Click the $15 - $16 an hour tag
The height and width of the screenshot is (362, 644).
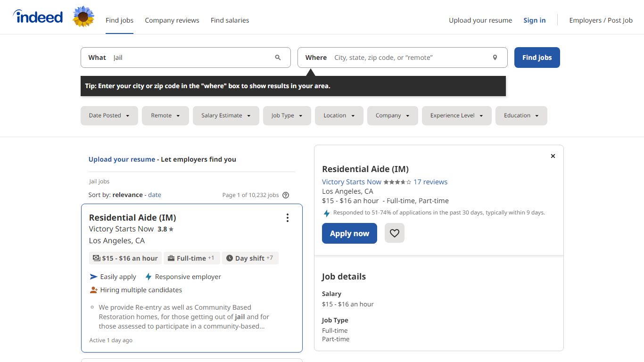point(125,258)
